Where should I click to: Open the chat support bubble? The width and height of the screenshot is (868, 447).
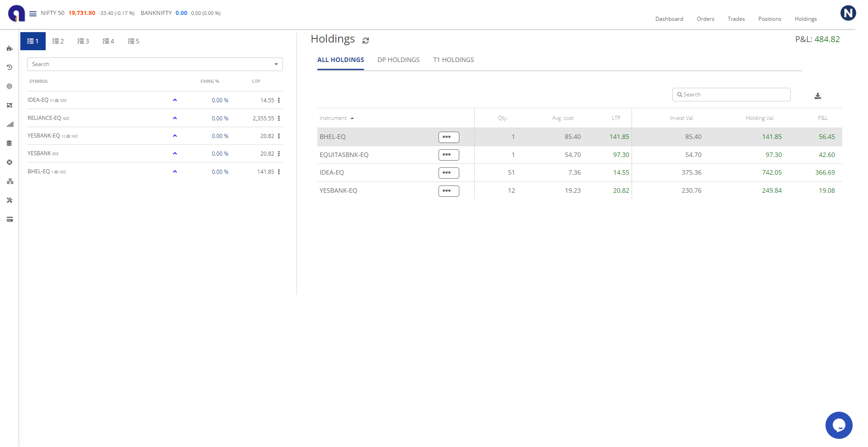point(839,425)
